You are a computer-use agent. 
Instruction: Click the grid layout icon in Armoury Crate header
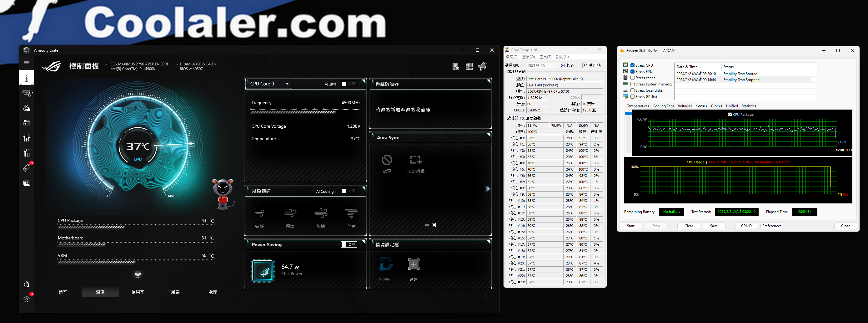(469, 66)
